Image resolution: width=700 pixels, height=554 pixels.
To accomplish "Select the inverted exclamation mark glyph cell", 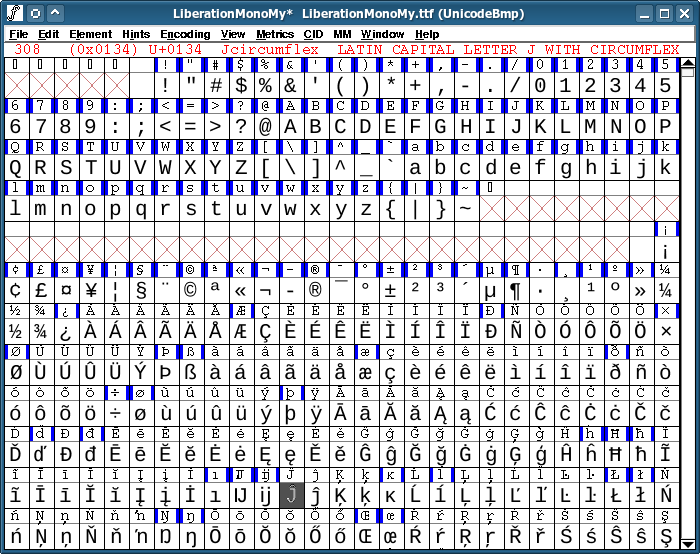I will [x=666, y=250].
